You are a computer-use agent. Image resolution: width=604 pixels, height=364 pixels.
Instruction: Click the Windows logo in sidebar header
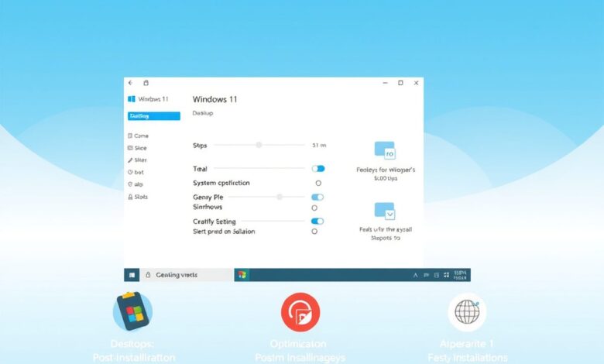pyautogui.click(x=132, y=99)
